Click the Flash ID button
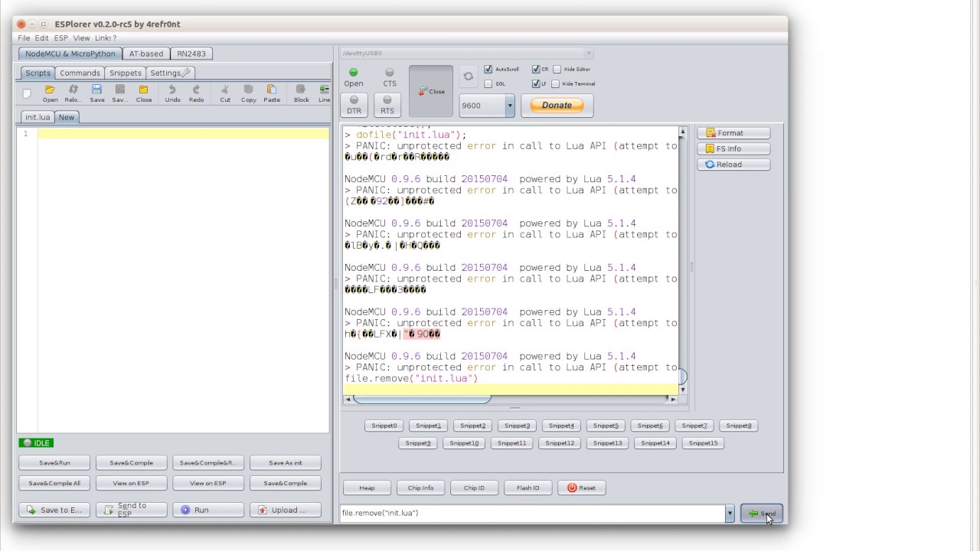 pyautogui.click(x=528, y=487)
